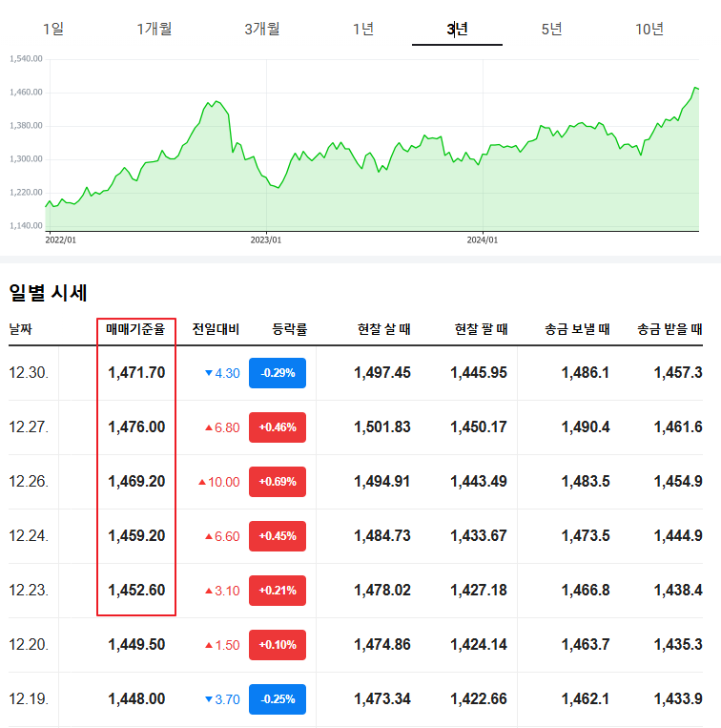
Task: Select the 12.30. date row cell
Action: click(x=29, y=373)
